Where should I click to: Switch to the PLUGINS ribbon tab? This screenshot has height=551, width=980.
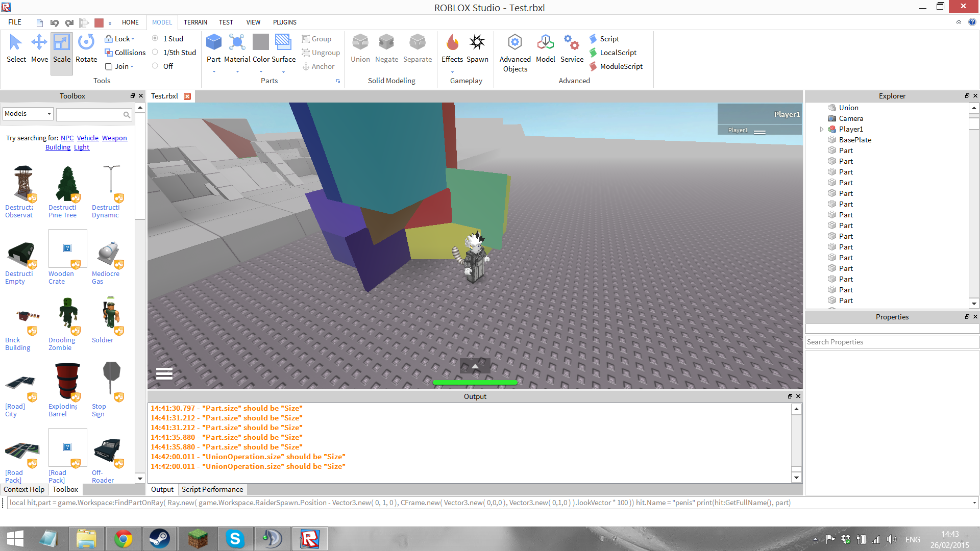point(285,22)
